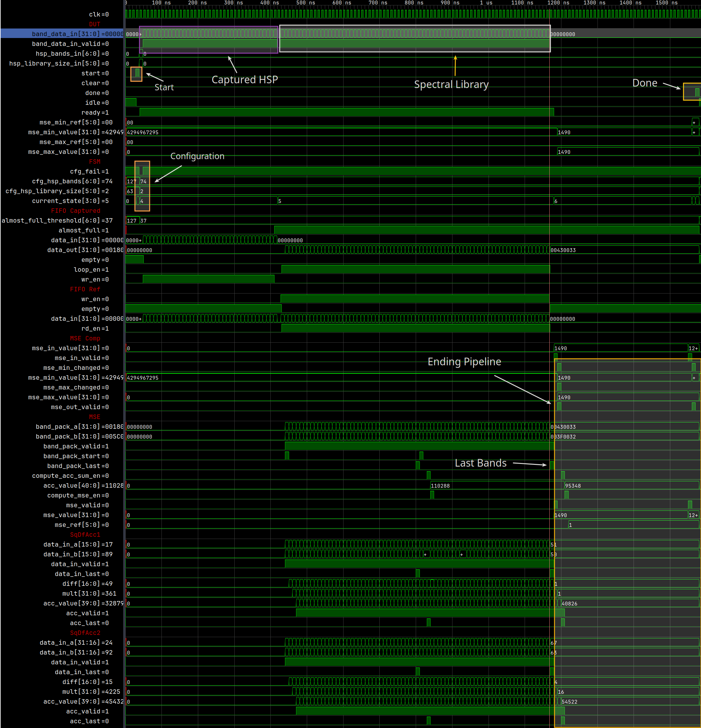Viewport: 701px width, 728px height.
Task: Select the mse_ref[5:0]=0 signal
Action: click(x=82, y=525)
